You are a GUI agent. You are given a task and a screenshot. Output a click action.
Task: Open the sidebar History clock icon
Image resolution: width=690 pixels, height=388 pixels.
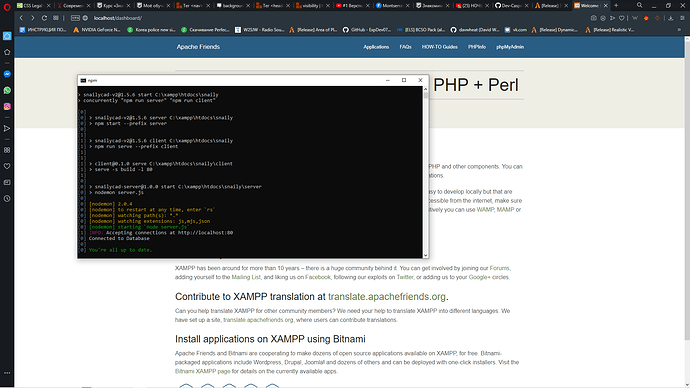pos(7,199)
